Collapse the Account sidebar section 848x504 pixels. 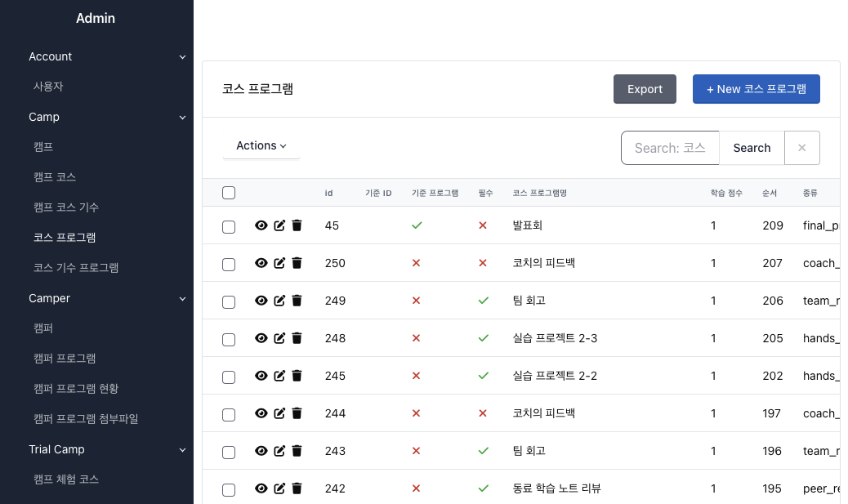point(107,56)
